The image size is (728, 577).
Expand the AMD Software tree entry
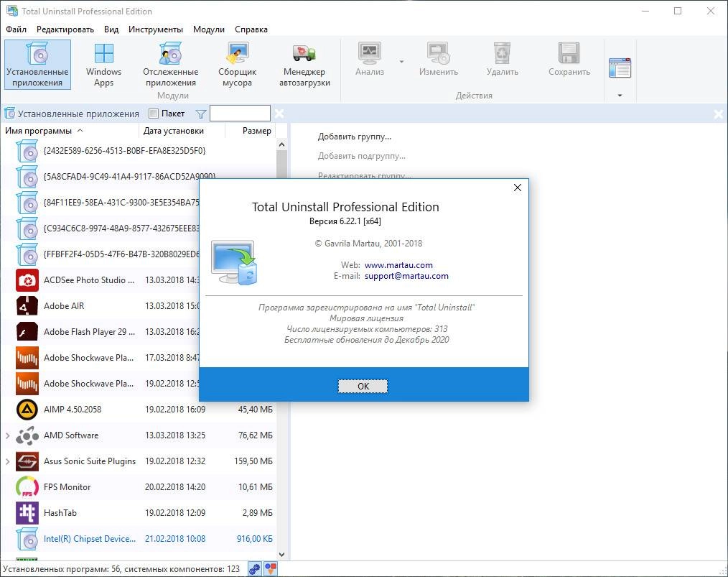point(7,435)
